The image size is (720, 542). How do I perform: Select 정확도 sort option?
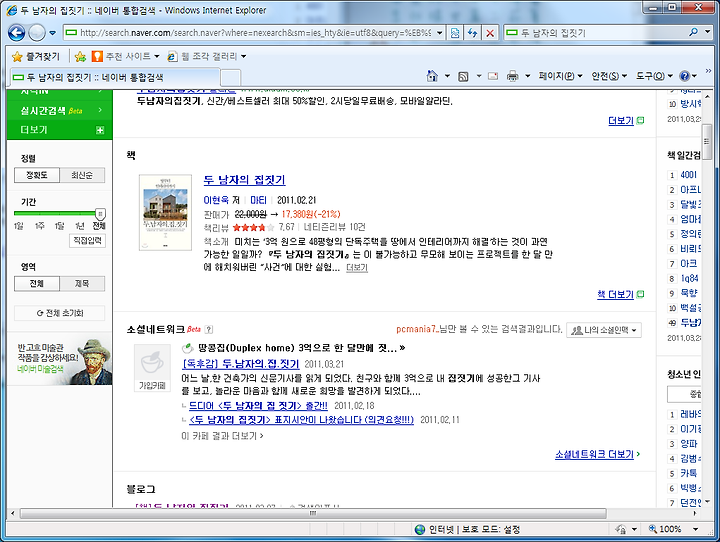click(37, 175)
